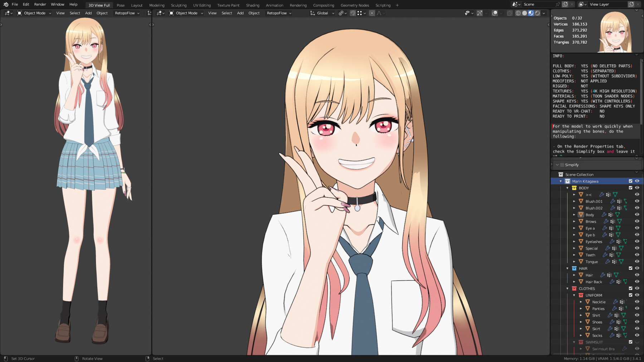
Task: Hide the Marin Kitagawa collection with eye icon
Action: tap(637, 181)
